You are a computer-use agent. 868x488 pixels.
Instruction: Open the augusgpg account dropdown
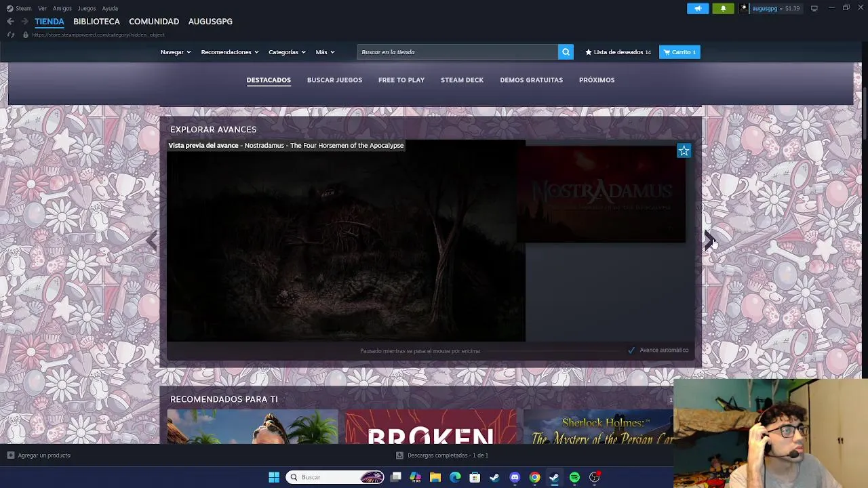tap(768, 8)
